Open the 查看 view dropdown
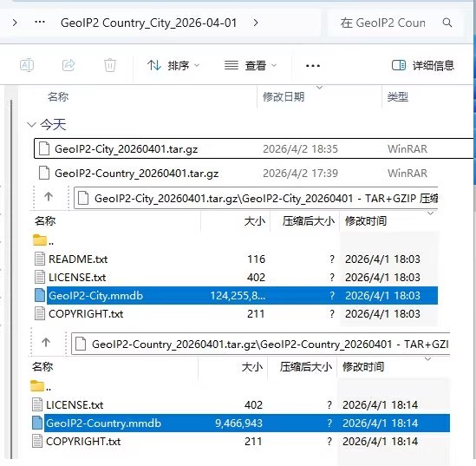This screenshot has width=476, height=466. click(x=251, y=65)
